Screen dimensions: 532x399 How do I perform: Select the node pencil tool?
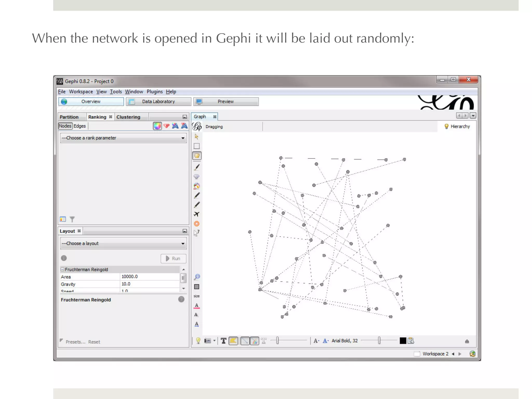(x=197, y=195)
